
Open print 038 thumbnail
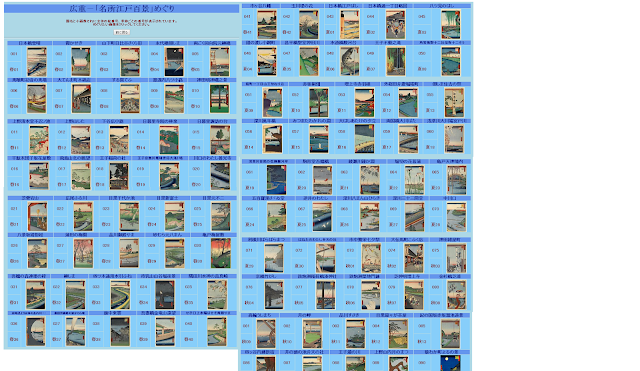click(x=120, y=332)
